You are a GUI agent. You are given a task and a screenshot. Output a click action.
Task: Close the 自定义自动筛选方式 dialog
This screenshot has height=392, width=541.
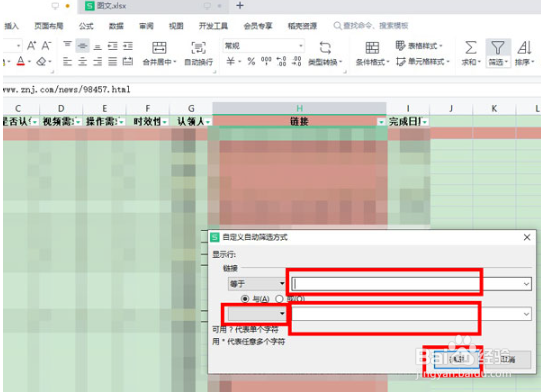click(x=527, y=237)
